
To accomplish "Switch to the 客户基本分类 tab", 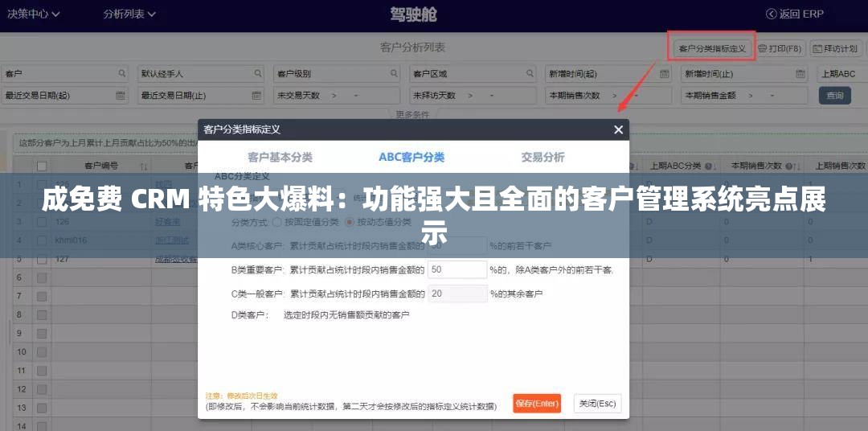I will (x=280, y=158).
